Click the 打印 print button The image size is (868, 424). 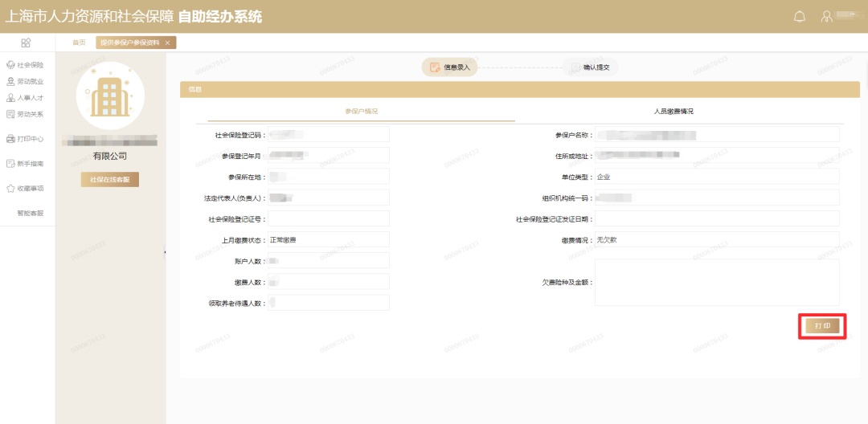pos(822,326)
